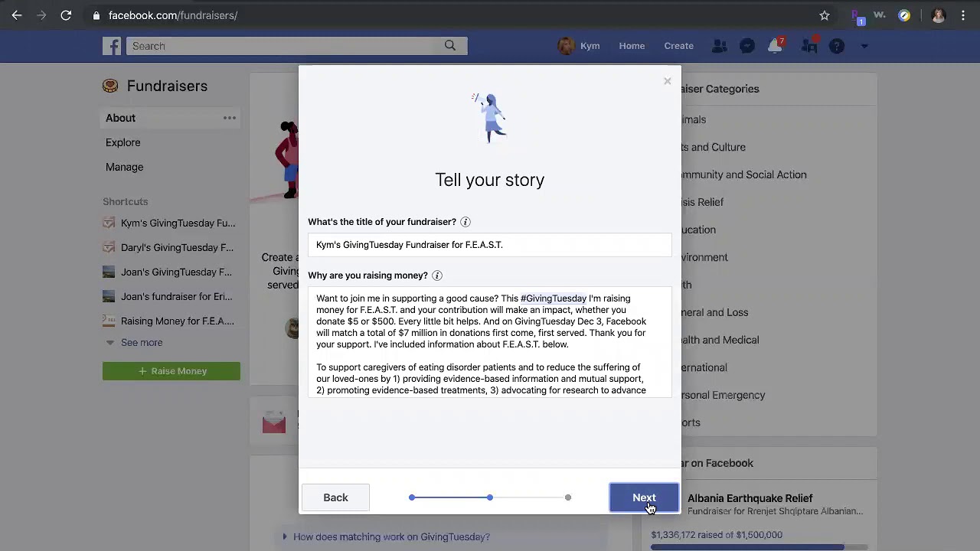Open account dropdown arrow in top bar
Screen dimensions: 980x551
[864, 46]
